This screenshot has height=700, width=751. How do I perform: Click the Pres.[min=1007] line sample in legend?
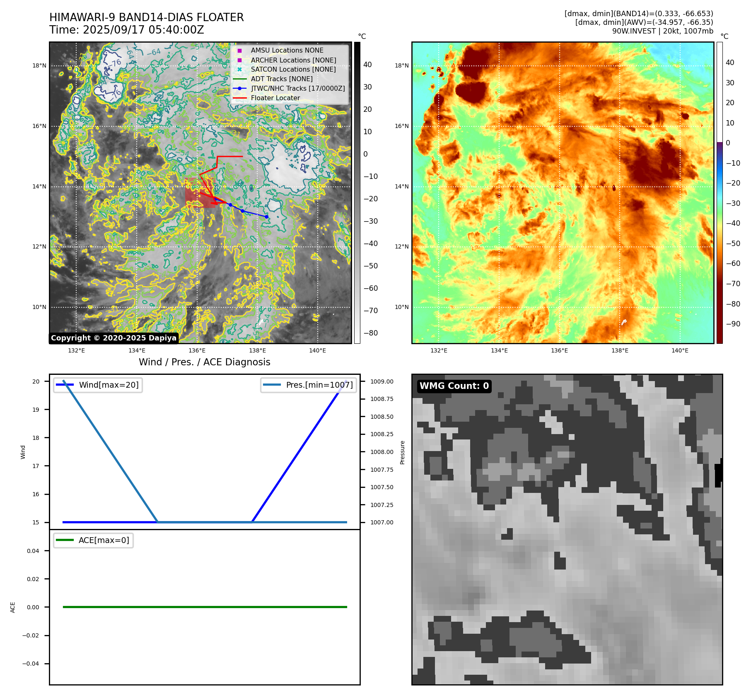(x=272, y=385)
